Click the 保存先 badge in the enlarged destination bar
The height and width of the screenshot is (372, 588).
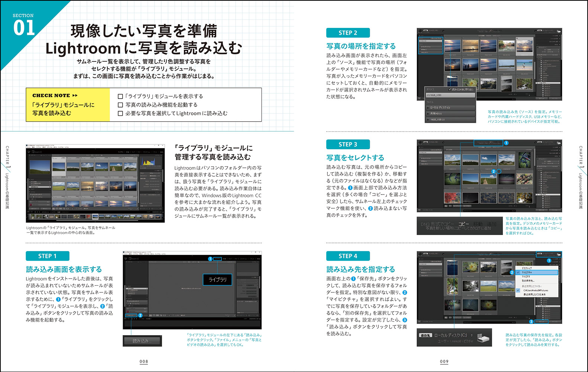[425, 335]
